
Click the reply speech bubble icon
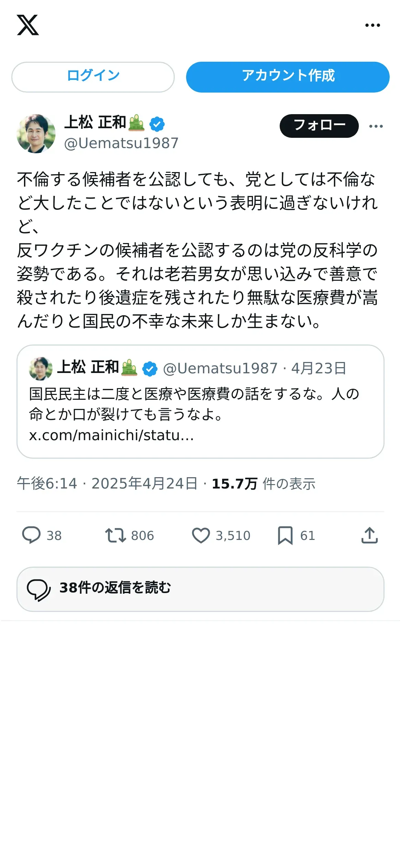[31, 535]
